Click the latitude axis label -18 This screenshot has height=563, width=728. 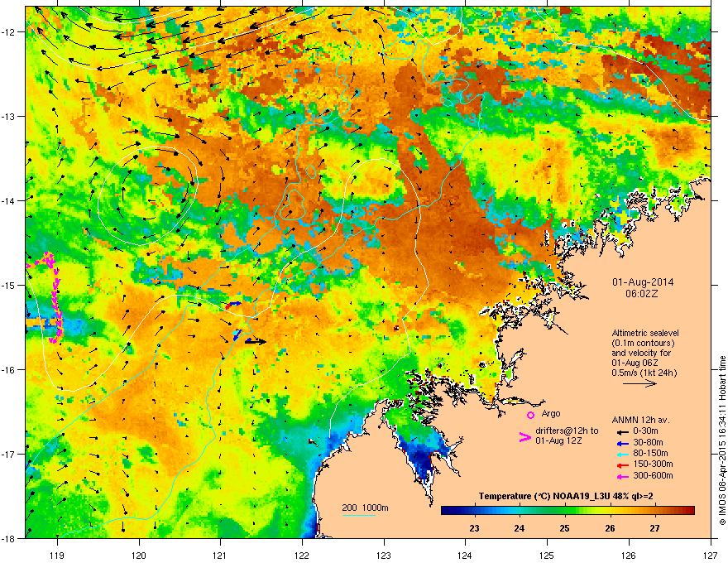9,538
